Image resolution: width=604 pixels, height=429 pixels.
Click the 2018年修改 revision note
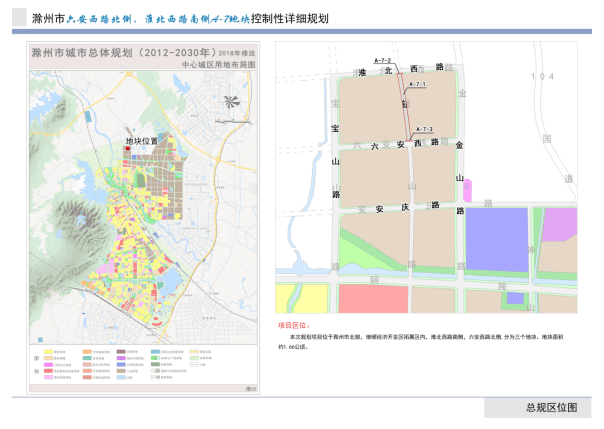[x=238, y=50]
